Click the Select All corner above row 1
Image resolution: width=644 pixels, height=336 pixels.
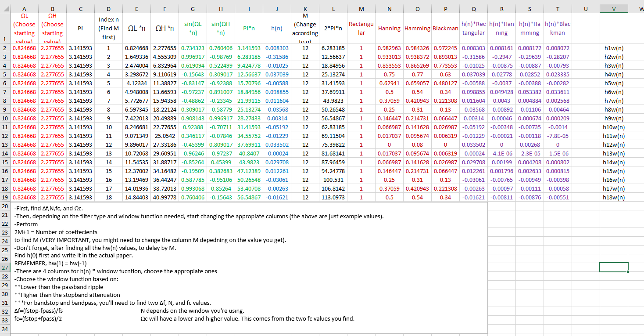tap(6, 9)
